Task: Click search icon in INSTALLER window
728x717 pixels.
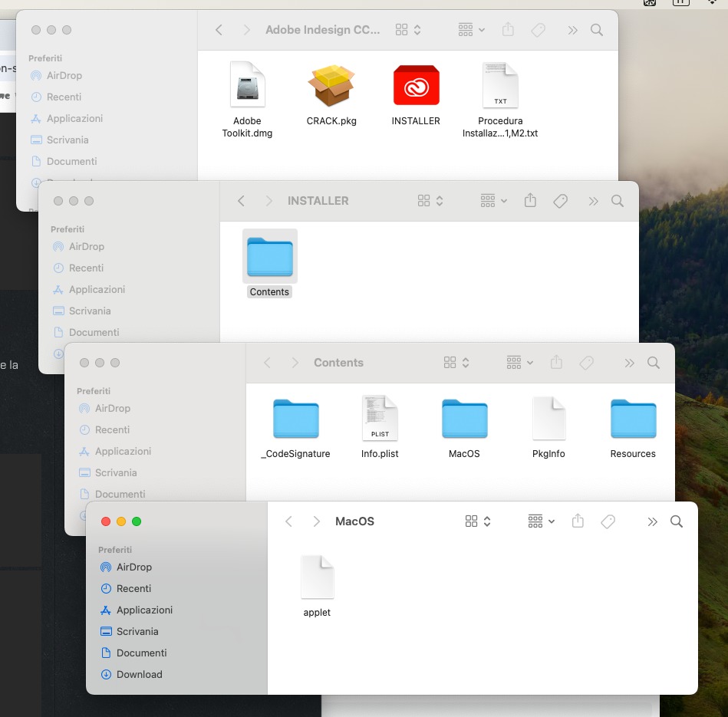Action: [617, 201]
